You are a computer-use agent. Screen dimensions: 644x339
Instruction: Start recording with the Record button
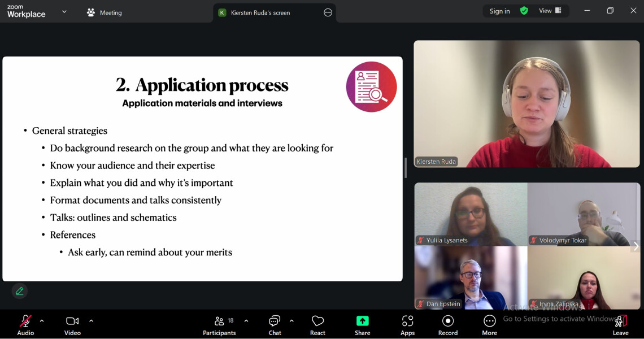coord(448,321)
